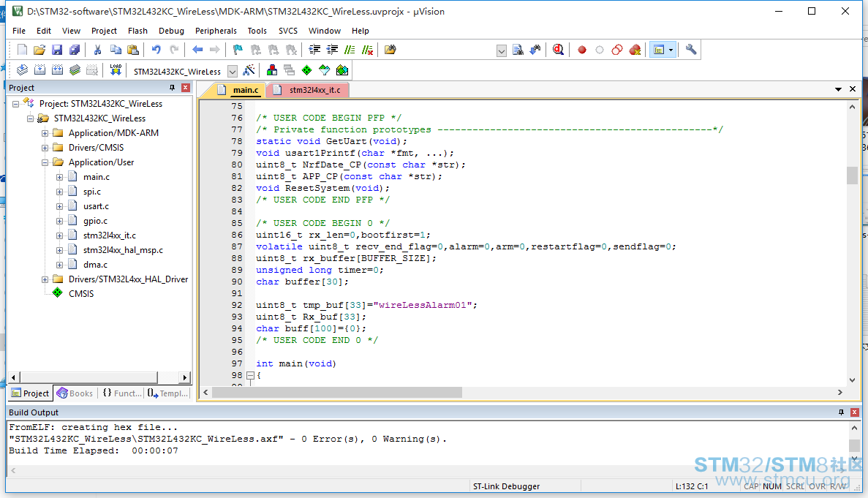The height and width of the screenshot is (498, 868).
Task: Rebuild all target files icon
Action: tap(58, 70)
